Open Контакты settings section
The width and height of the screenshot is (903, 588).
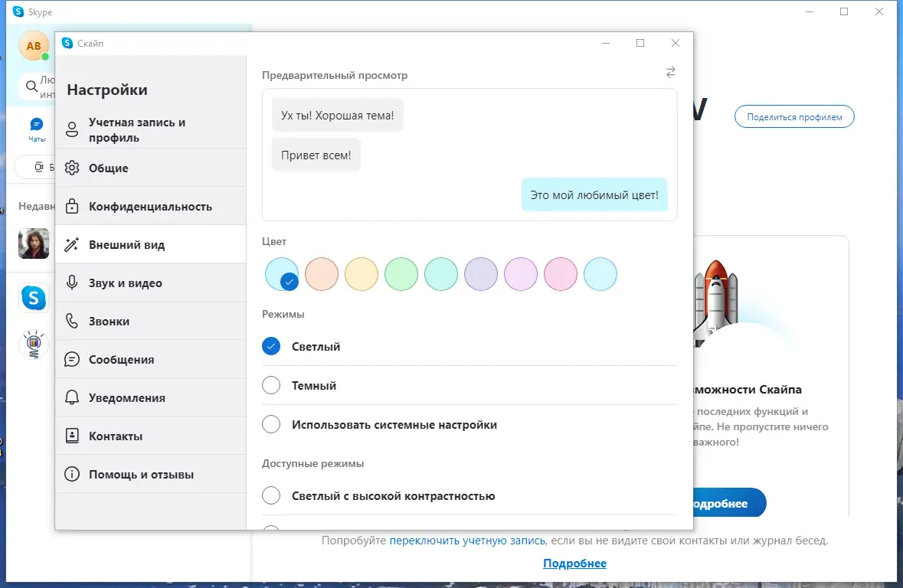(x=151, y=436)
